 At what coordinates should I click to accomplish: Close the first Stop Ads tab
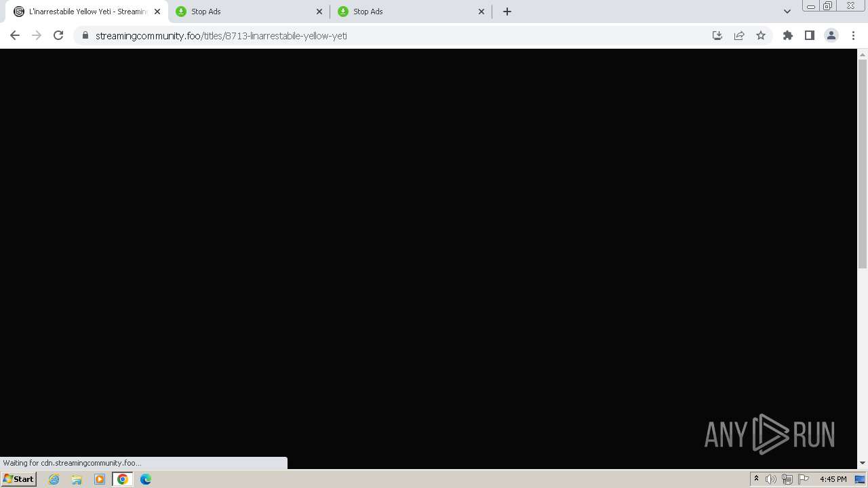tap(319, 12)
